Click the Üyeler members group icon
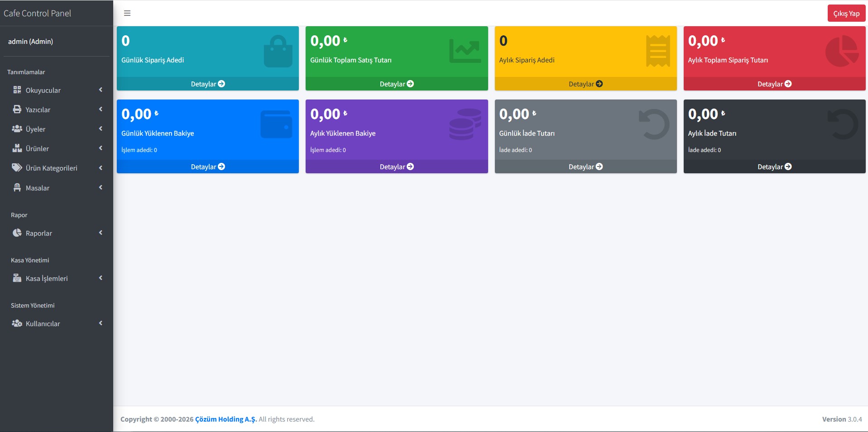Viewport: 868px width, 432px height. 17,128
